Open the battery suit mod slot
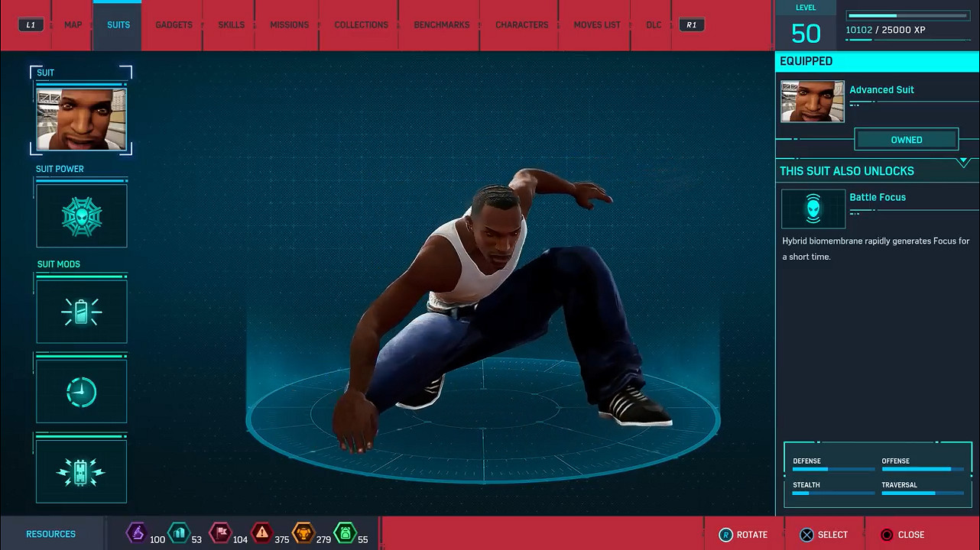The height and width of the screenshot is (550, 980). [x=81, y=312]
